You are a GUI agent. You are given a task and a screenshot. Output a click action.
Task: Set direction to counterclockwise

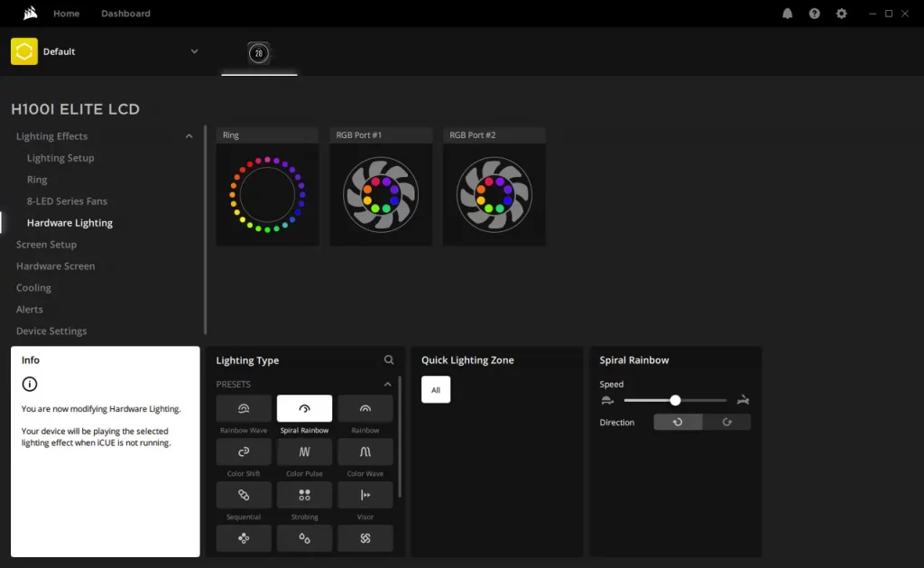(x=678, y=422)
